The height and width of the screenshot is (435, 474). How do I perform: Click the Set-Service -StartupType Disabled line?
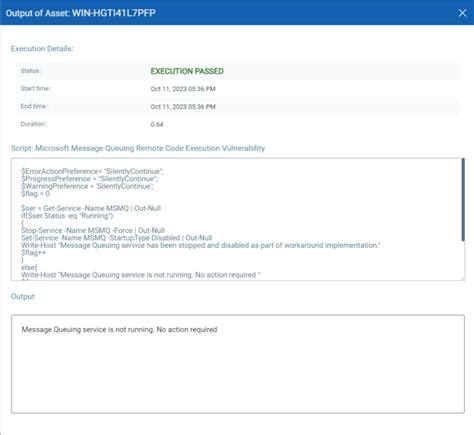117,238
